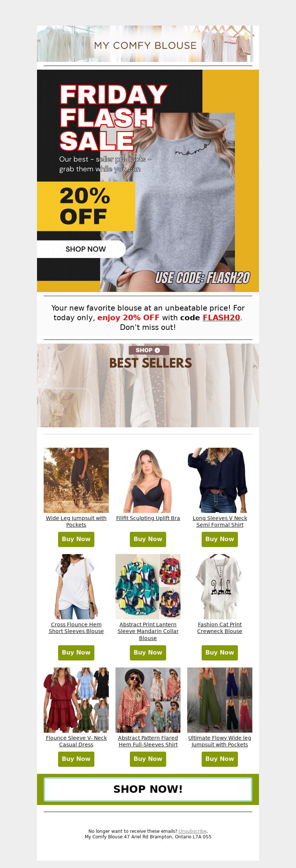This screenshot has height=868, width=296.
Task: Open the Long Sleeves V Neck shirt image
Action: click(x=220, y=480)
